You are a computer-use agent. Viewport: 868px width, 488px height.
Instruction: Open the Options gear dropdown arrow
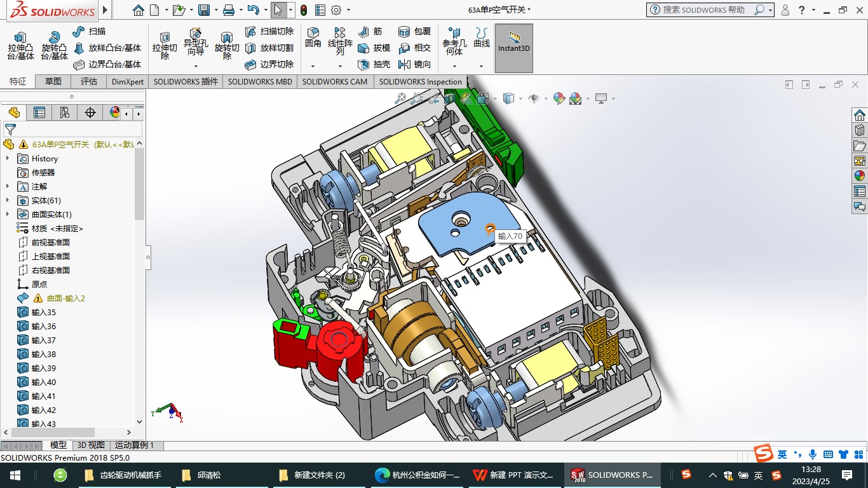click(x=348, y=10)
